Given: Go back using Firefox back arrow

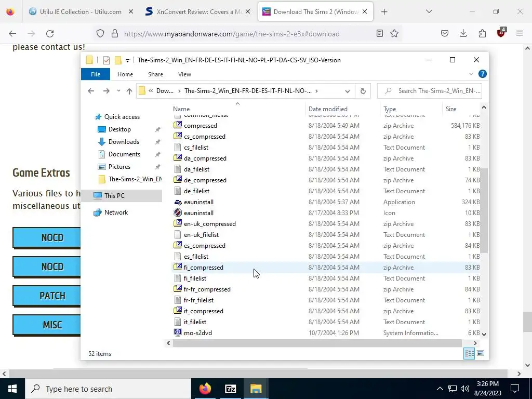Looking at the screenshot, I should [x=12, y=34].
